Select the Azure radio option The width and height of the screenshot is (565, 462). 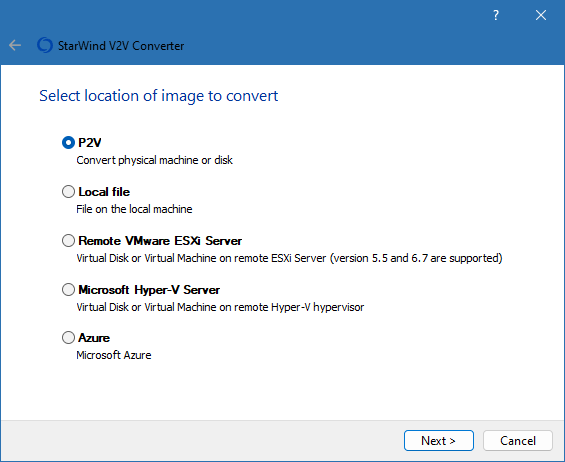[68, 338]
